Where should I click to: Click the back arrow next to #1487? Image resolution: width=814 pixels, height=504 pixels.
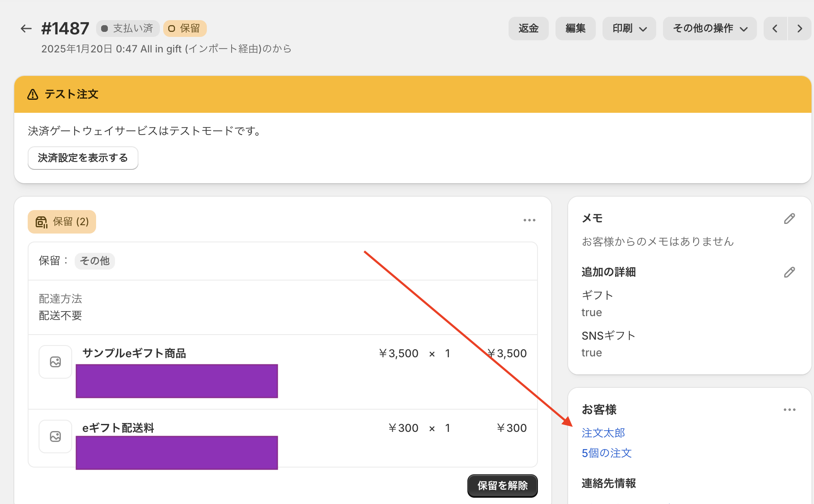click(x=26, y=29)
